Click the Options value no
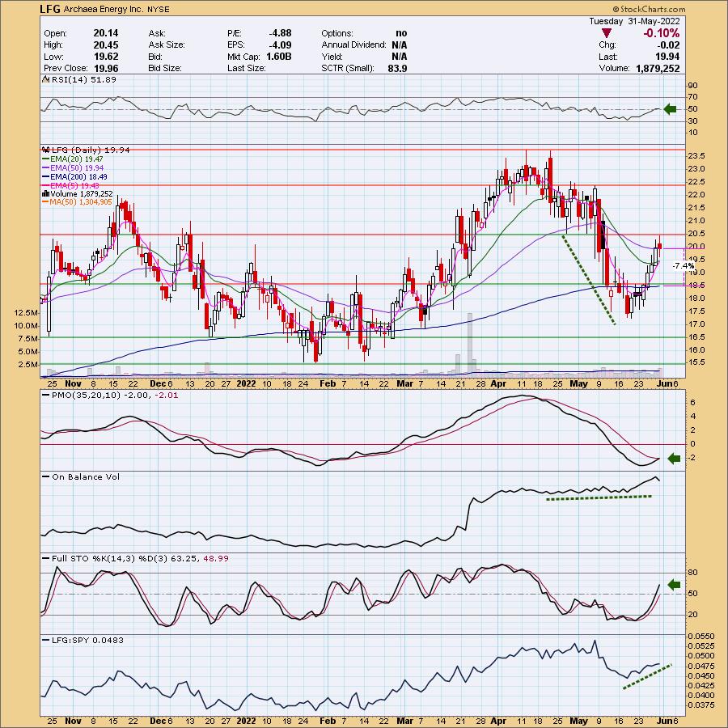The image size is (728, 728). click(401, 33)
